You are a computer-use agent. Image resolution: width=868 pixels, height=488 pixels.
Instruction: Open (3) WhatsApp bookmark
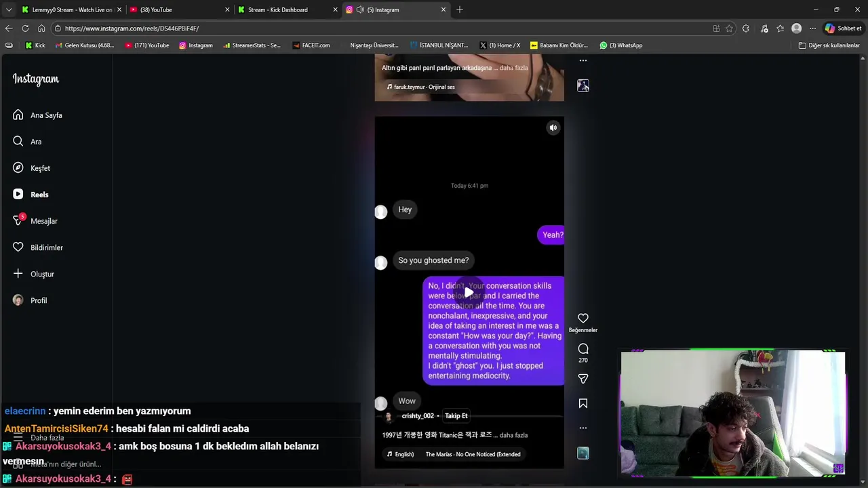pos(620,45)
